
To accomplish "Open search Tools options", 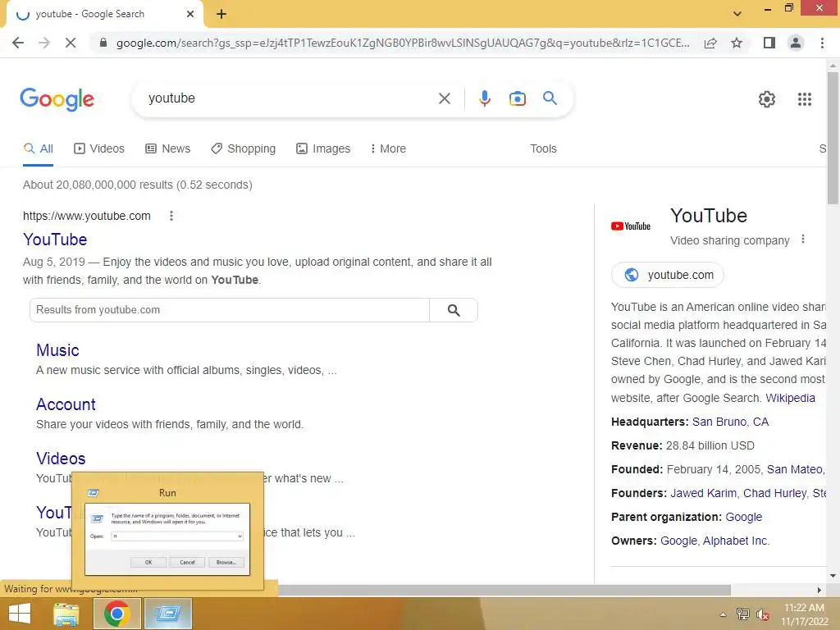I will [x=543, y=149].
